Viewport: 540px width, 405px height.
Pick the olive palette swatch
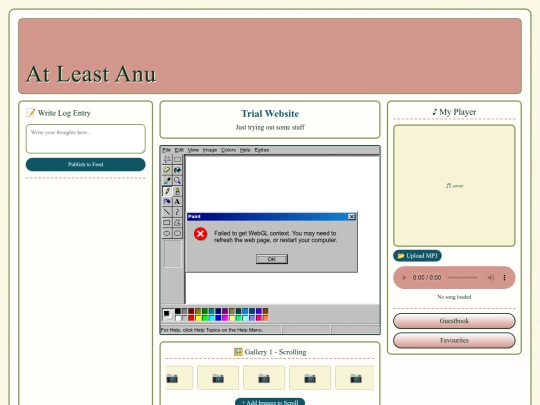click(198, 311)
